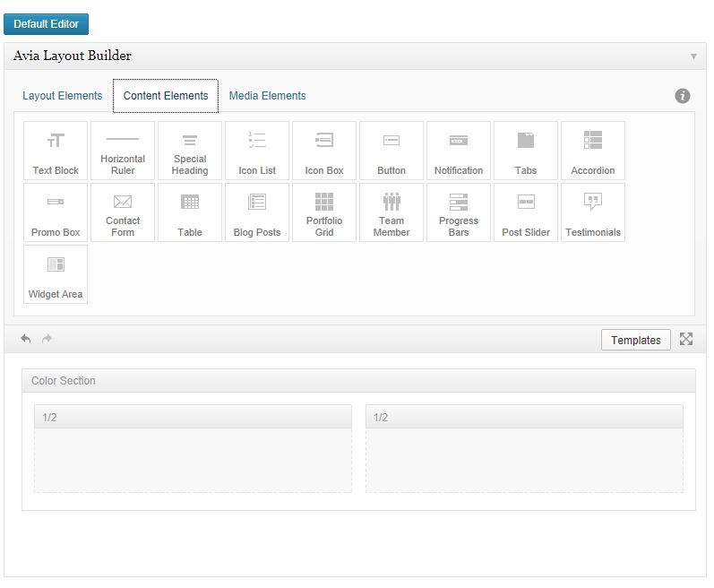Screen dimensions: 714x588
Task: Click the undo arrow icon
Action: click(26, 339)
